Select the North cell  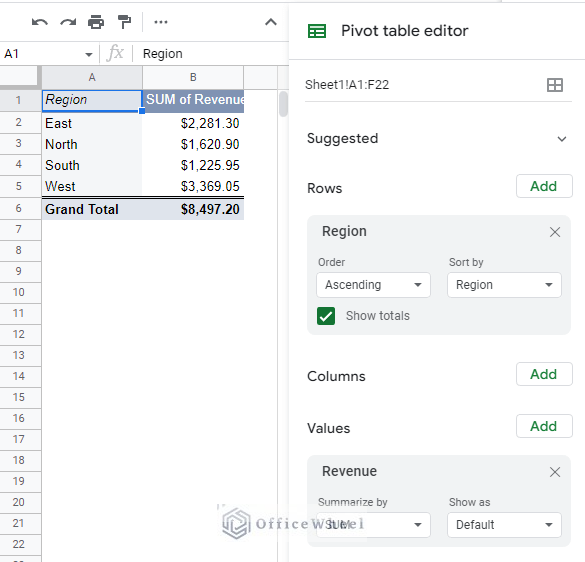click(92, 144)
